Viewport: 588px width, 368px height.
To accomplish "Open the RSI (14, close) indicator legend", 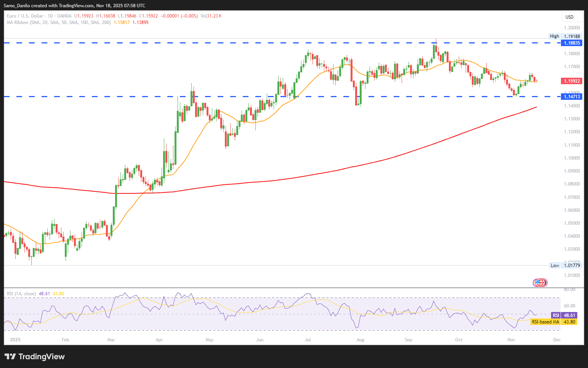I will [x=21, y=294].
